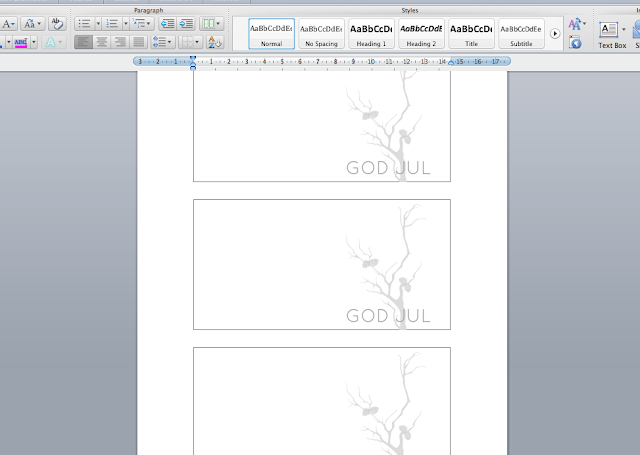Viewport: 640px width, 455px height.
Task: Decrease paragraph indent
Action: [167, 24]
